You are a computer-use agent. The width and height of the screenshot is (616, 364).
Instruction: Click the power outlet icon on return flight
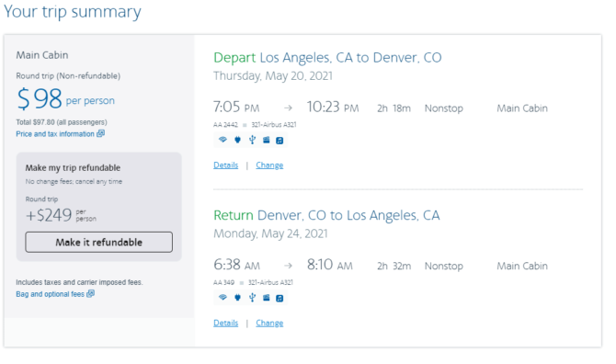tap(238, 298)
